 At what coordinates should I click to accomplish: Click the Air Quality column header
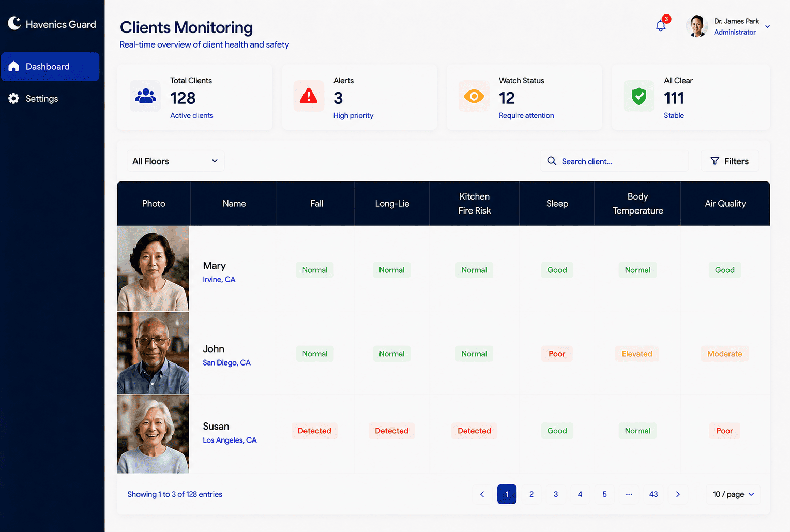pyautogui.click(x=725, y=204)
